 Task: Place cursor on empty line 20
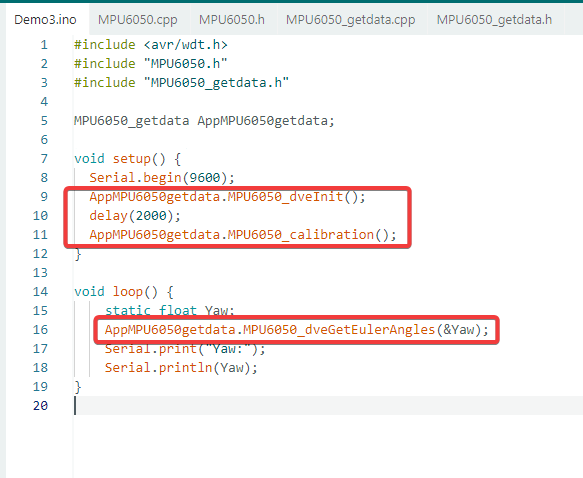327,406
